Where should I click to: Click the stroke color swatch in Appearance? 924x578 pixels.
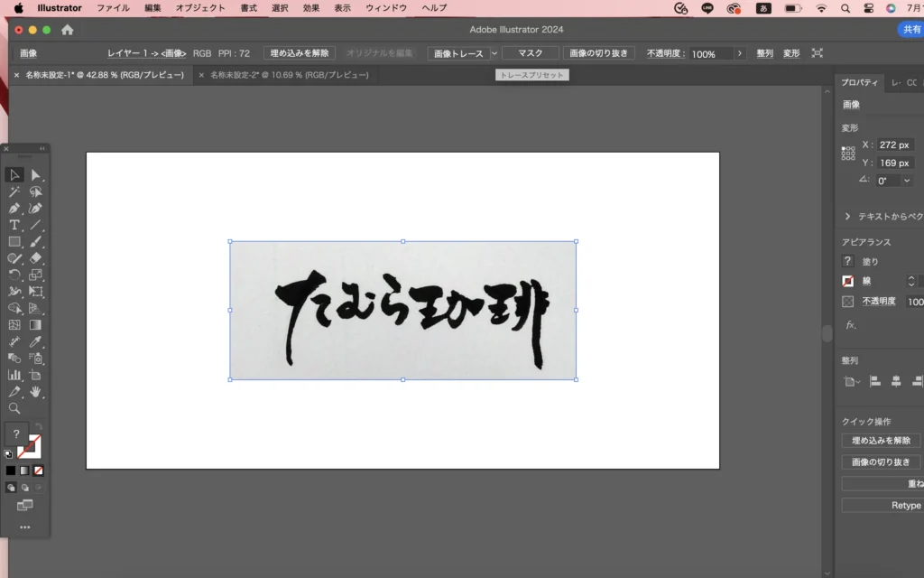pos(848,281)
